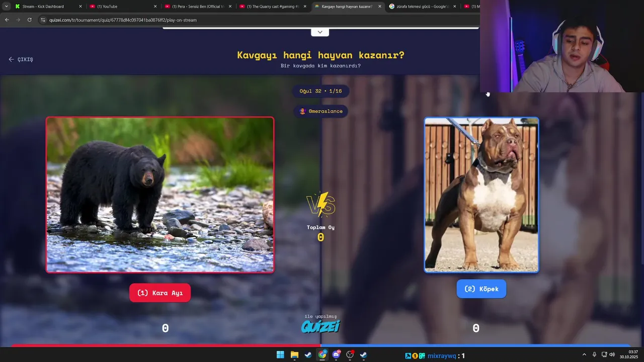Screen dimensions: 644x362
Task: Select the Kavgayı hangi hayvan kazanır tab
Action: click(x=347, y=7)
